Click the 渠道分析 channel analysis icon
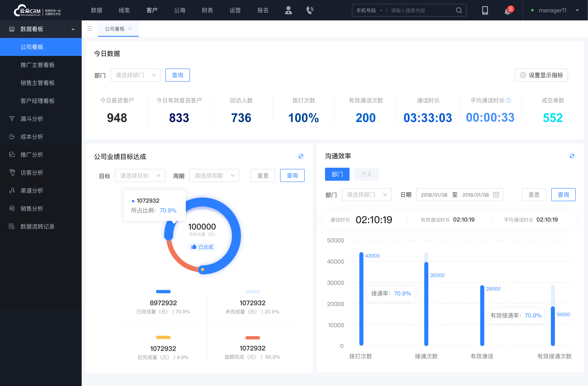The image size is (588, 386). (12, 190)
